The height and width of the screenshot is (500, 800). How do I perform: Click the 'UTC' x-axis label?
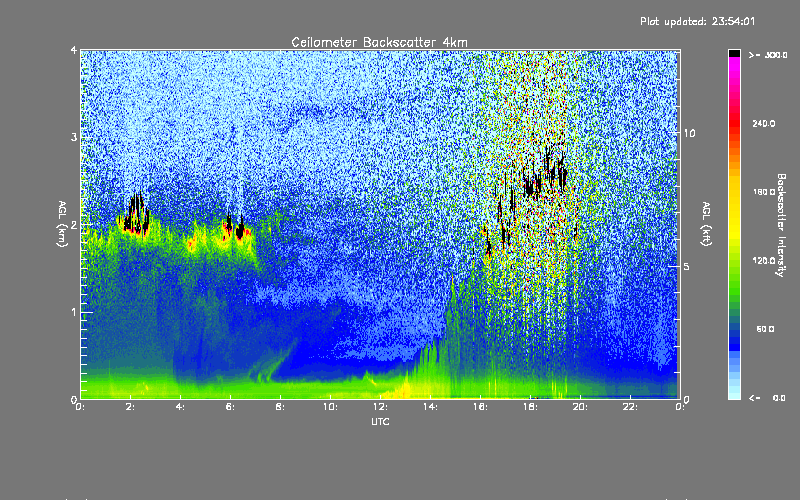pyautogui.click(x=380, y=421)
